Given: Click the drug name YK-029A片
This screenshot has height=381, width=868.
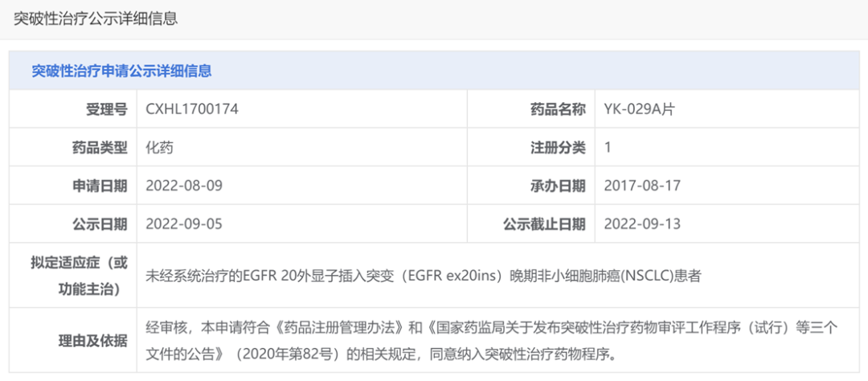Looking at the screenshot, I should pyautogui.click(x=640, y=109).
